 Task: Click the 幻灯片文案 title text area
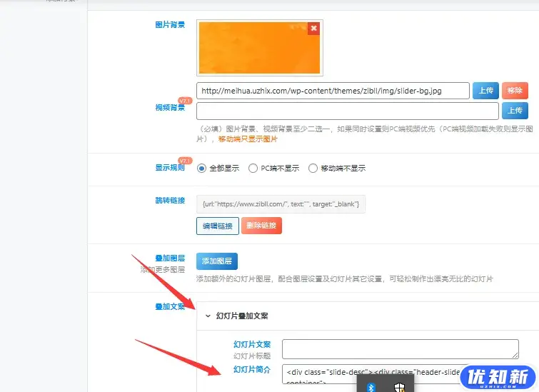tap(400, 348)
